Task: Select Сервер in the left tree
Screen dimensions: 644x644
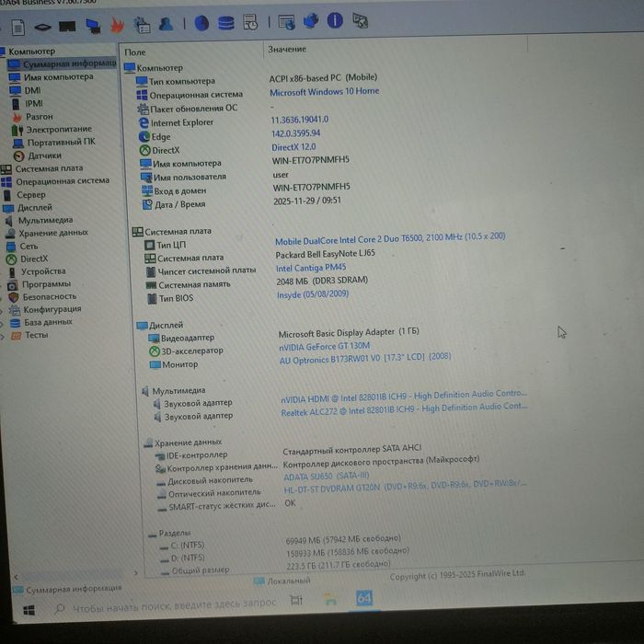Action: pos(30,194)
